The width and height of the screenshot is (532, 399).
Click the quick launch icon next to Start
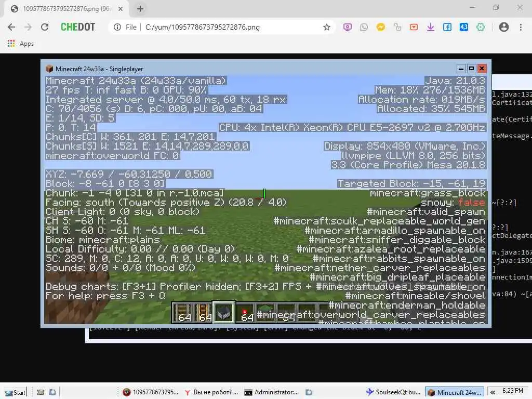click(x=41, y=392)
